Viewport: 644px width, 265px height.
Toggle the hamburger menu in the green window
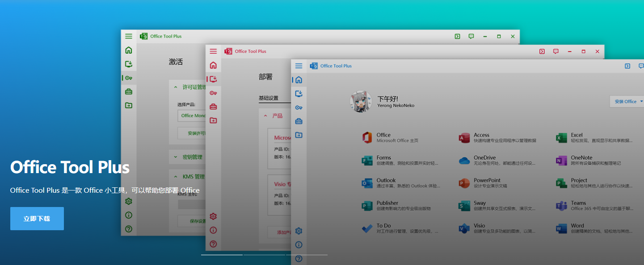pyautogui.click(x=129, y=36)
